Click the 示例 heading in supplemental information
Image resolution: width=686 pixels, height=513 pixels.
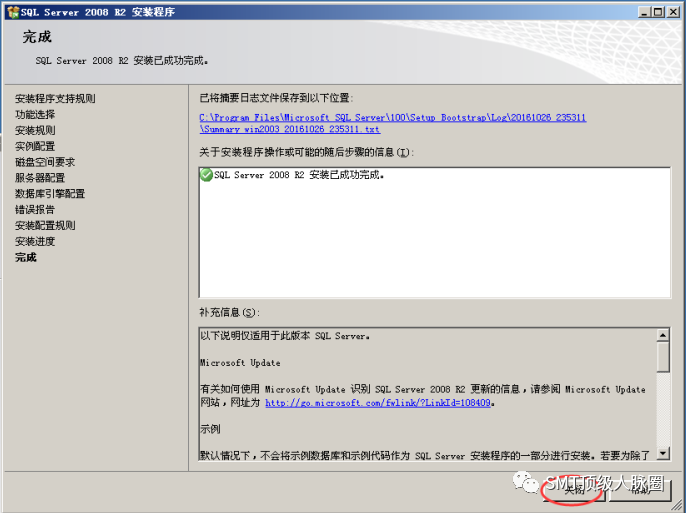pyautogui.click(x=210, y=429)
